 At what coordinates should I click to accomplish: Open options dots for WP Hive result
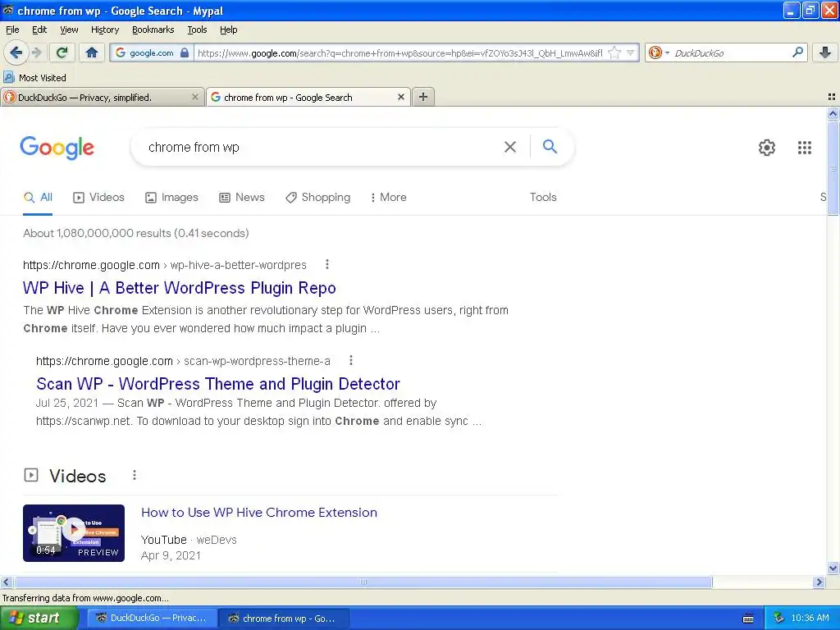pos(326,264)
